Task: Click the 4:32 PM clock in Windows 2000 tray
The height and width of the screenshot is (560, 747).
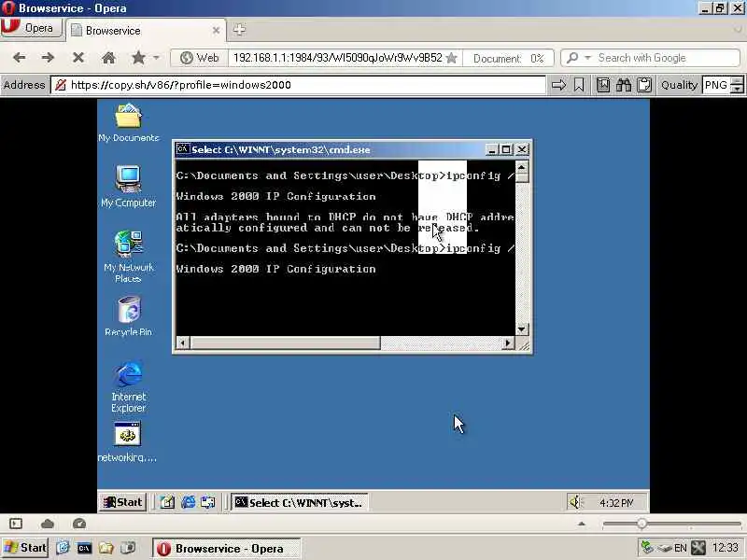Action: pyautogui.click(x=616, y=503)
